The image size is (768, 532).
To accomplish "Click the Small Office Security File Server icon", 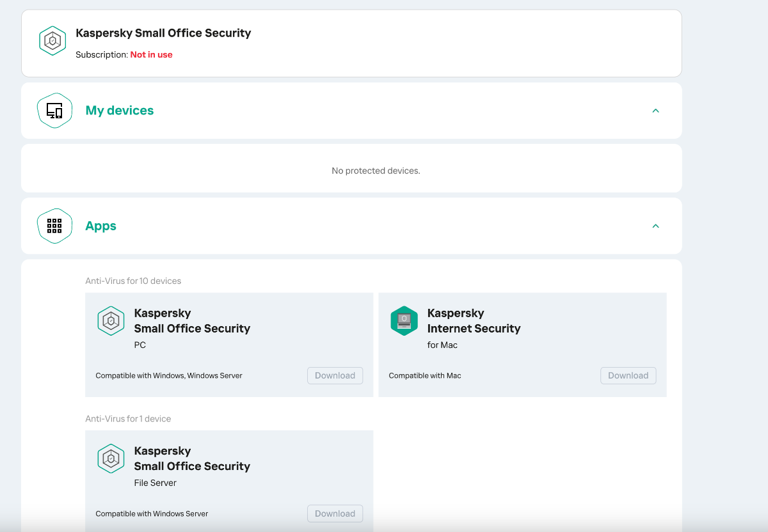I will (x=111, y=458).
